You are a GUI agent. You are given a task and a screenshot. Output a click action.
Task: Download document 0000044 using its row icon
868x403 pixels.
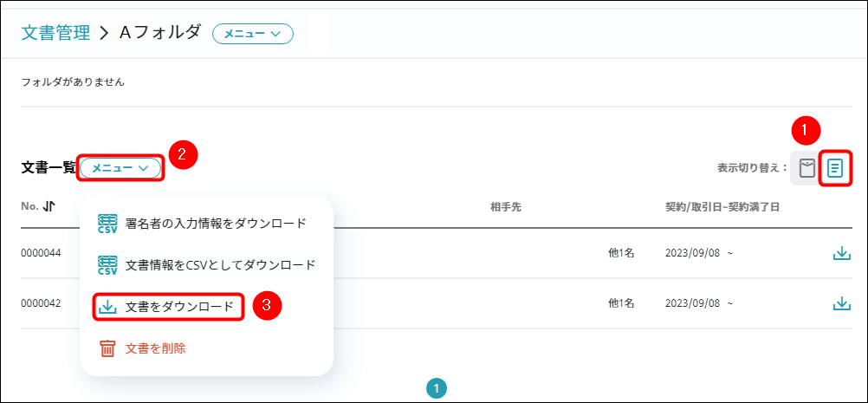[x=840, y=253]
